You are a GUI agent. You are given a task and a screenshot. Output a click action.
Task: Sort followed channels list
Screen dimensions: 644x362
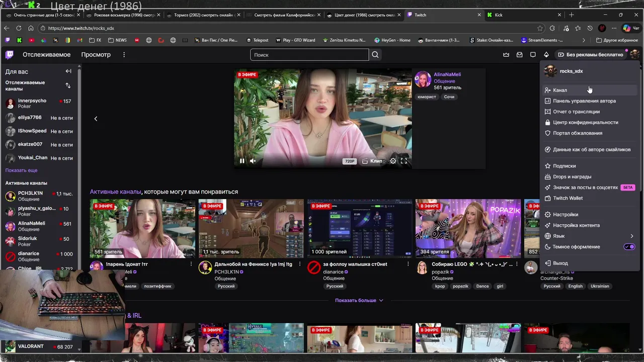tap(68, 85)
